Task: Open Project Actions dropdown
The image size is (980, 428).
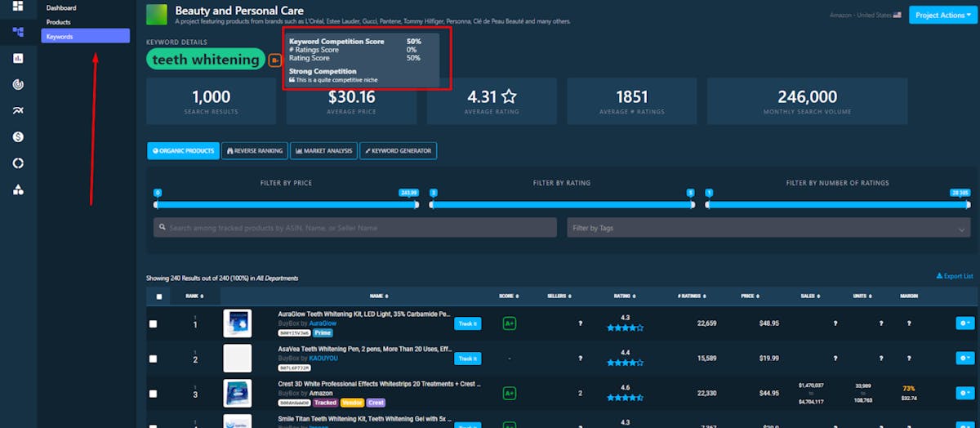Action: 942,15
